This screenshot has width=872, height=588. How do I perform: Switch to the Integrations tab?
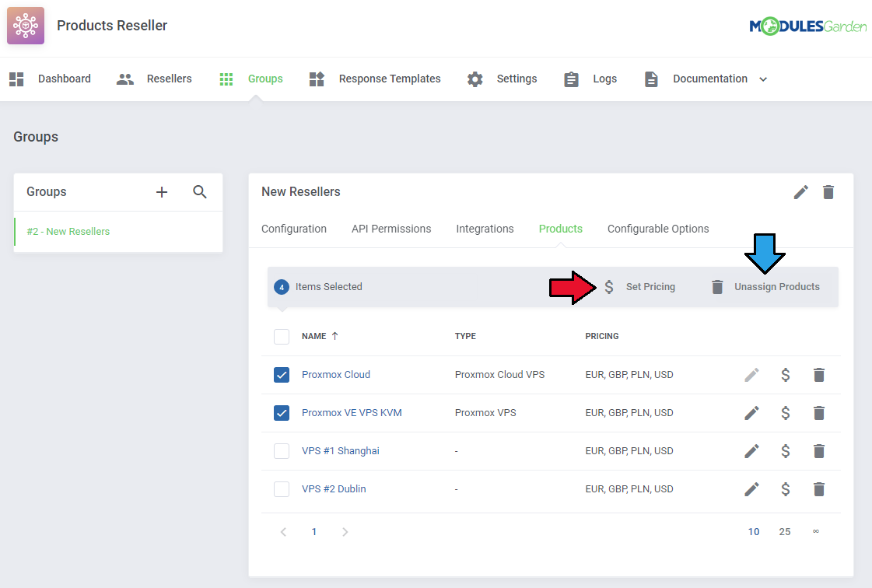click(485, 229)
